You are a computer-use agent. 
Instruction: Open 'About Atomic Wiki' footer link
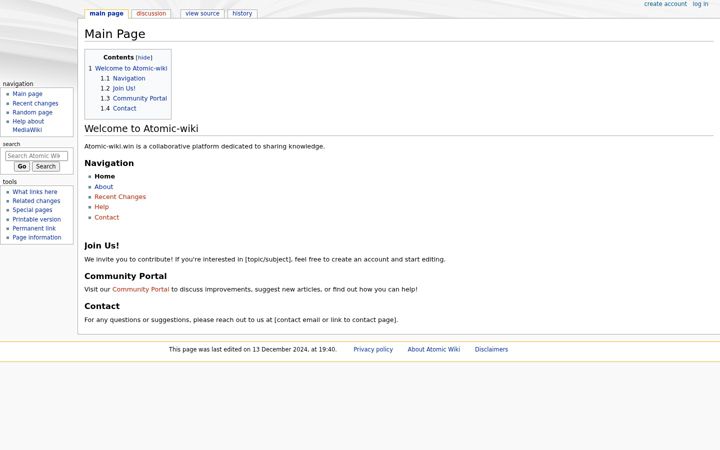[434, 349]
